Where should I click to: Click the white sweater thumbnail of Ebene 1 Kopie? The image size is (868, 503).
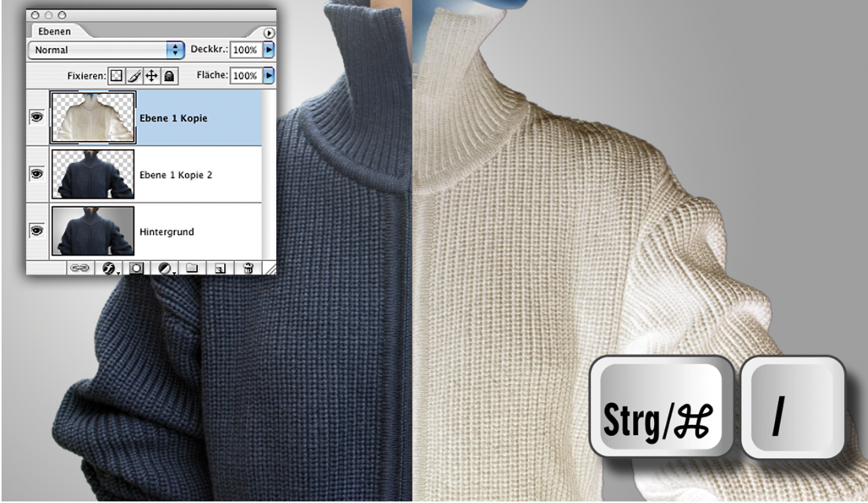click(x=93, y=117)
